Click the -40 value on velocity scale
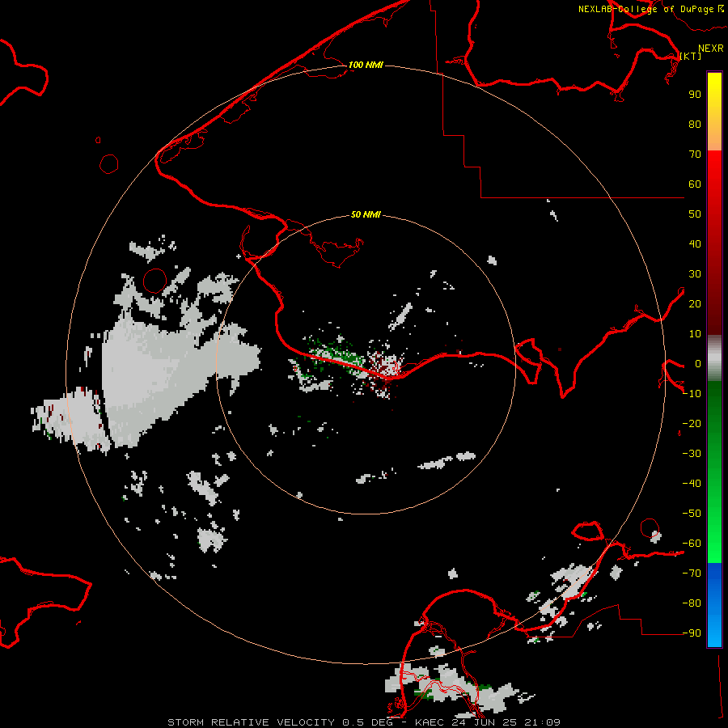 pyautogui.click(x=692, y=484)
